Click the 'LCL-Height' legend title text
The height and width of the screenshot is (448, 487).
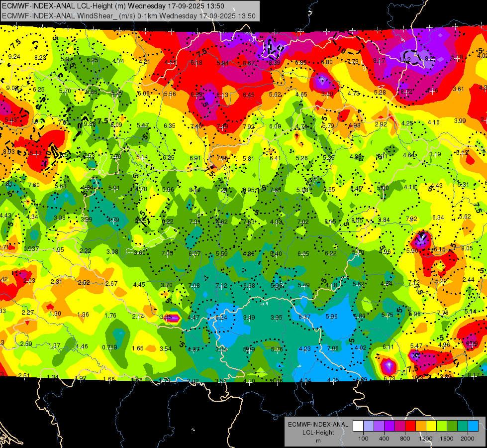318,433
